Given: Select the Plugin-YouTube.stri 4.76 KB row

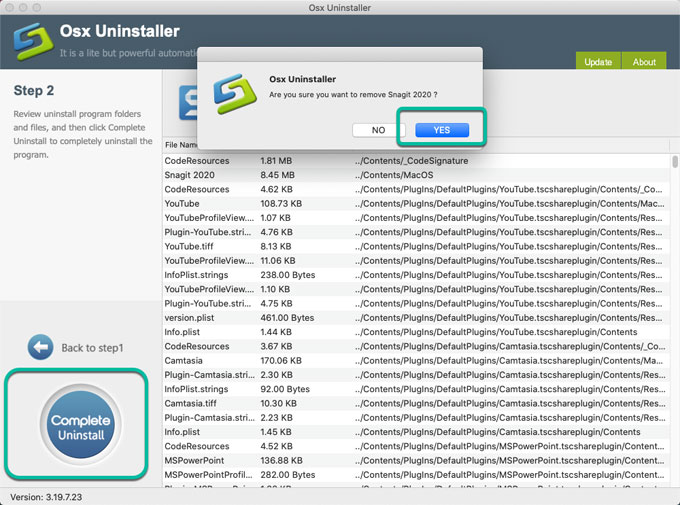Looking at the screenshot, I should point(416,232).
